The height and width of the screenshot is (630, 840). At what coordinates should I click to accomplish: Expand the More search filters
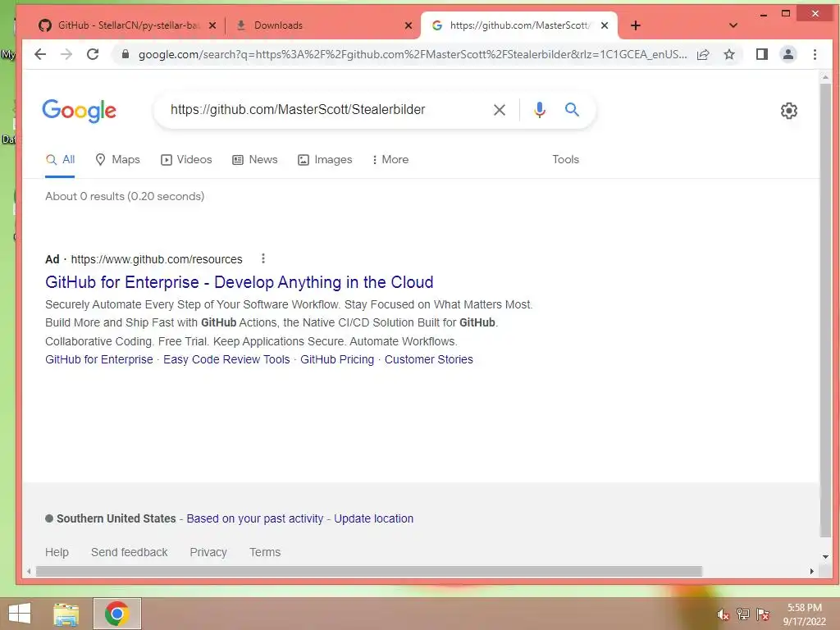390,160
